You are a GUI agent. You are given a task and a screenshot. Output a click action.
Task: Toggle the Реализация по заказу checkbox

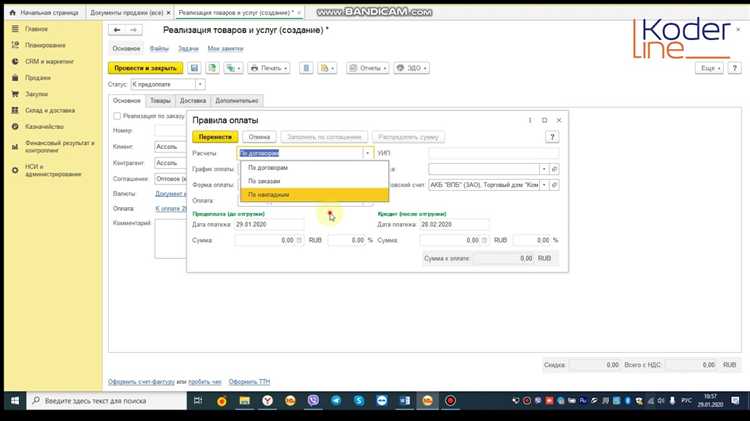point(117,115)
